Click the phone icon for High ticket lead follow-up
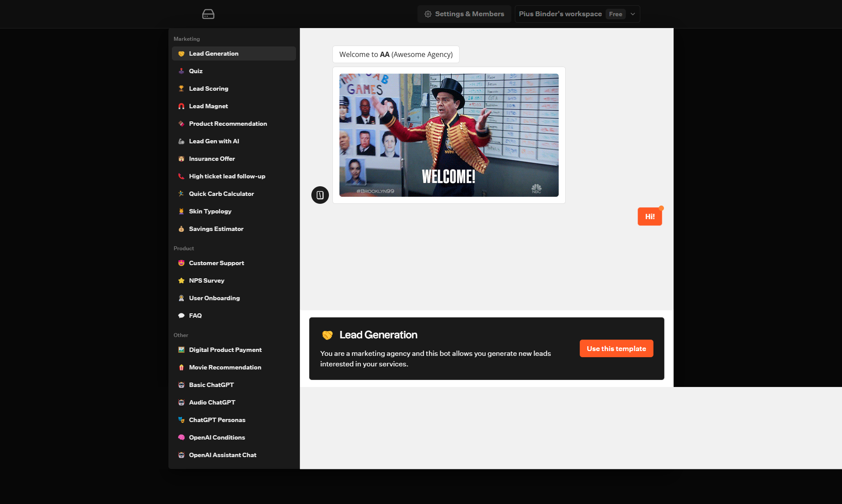842x504 pixels. point(181,176)
